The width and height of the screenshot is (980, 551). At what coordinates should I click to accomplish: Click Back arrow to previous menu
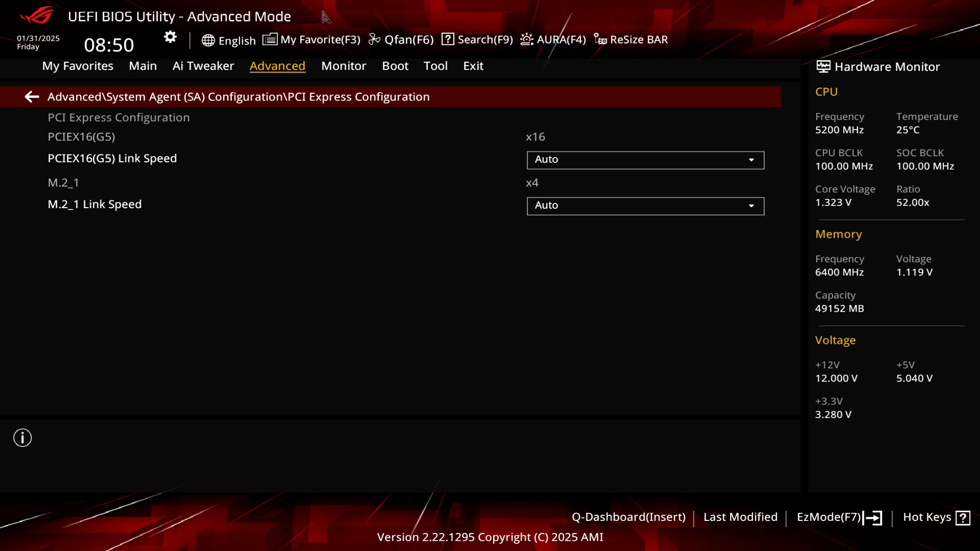[32, 96]
